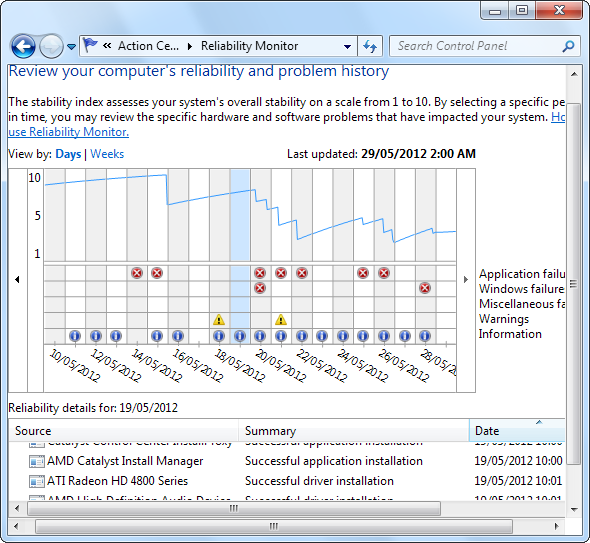Select the information icon for 13/05/2012
Screen dimensions: 590x543
pyautogui.click(x=116, y=336)
